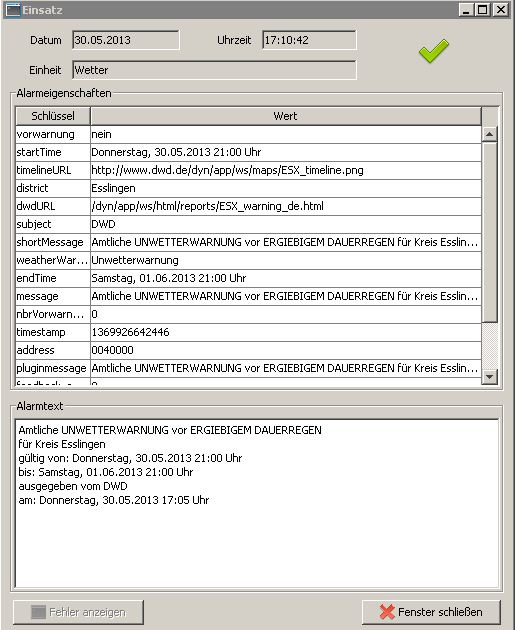This screenshot has width=515, height=630.
Task: Select the value 0 in nbrVorwarn row
Action: 286,314
